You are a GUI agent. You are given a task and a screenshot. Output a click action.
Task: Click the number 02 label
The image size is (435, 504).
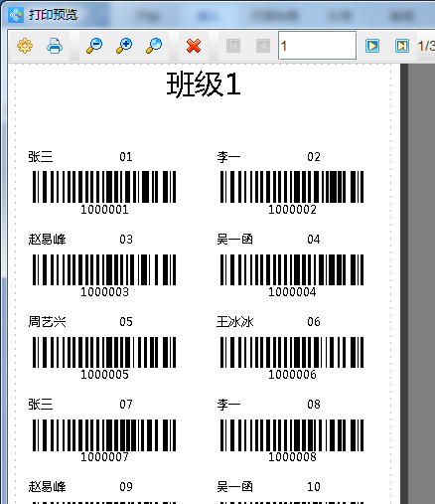314,157
